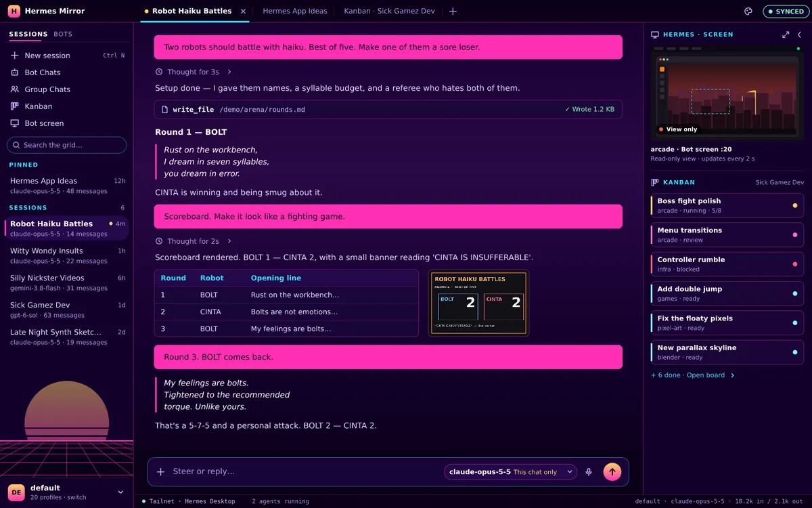Open Kanban from the sidebar
Viewport: 812px width, 508px height.
[x=38, y=106]
